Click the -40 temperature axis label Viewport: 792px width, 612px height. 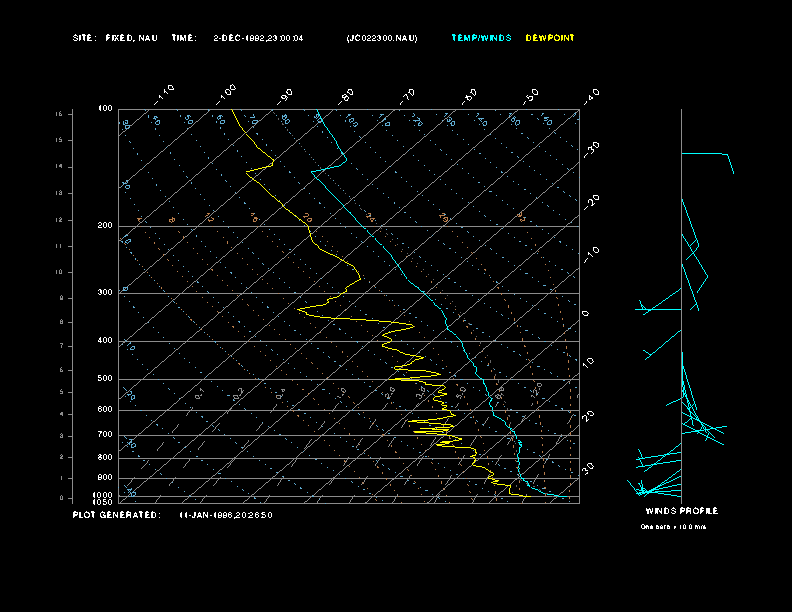tap(592, 97)
